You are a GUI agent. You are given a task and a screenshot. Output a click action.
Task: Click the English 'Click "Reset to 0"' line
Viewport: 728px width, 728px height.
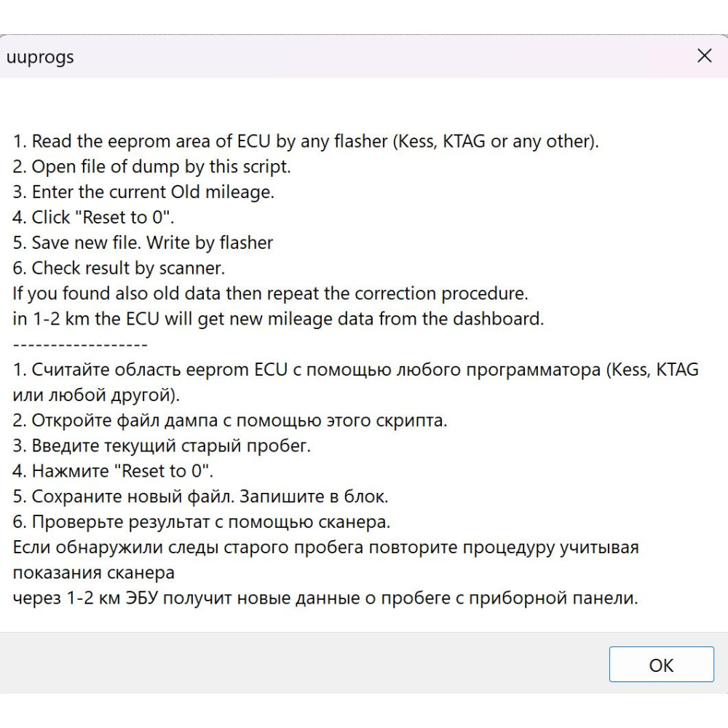93,217
